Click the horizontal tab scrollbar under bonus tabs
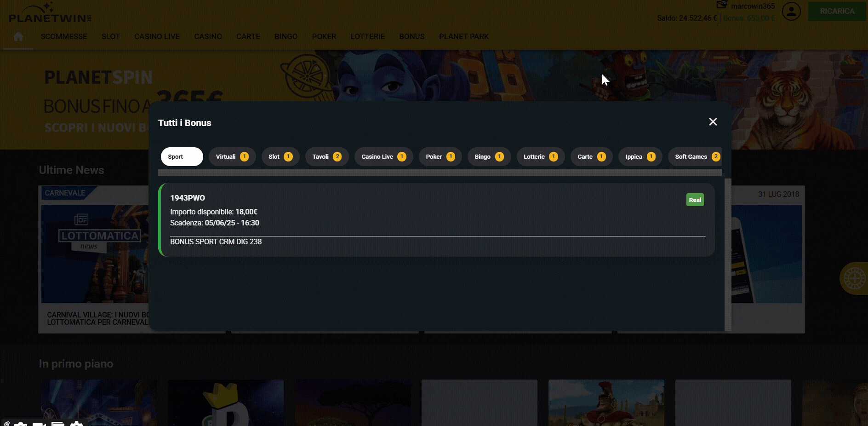Image resolution: width=868 pixels, height=426 pixels. [440, 172]
